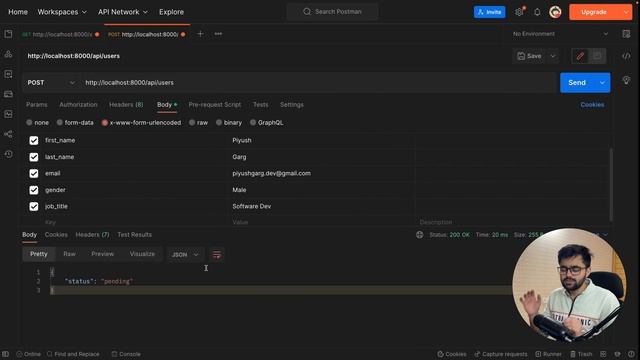The image size is (640, 360).
Task: Switch to Authorization tab
Action: point(78,104)
